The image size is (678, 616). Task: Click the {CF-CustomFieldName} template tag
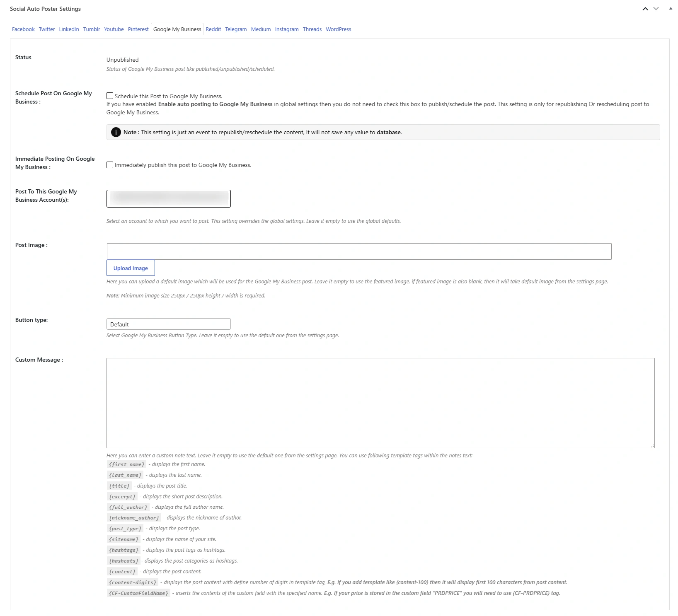click(x=138, y=593)
